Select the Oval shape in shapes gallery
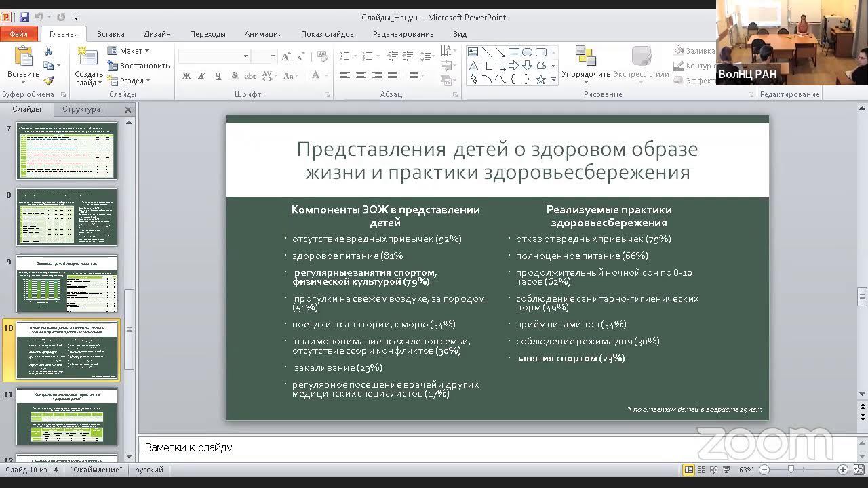 (x=528, y=52)
